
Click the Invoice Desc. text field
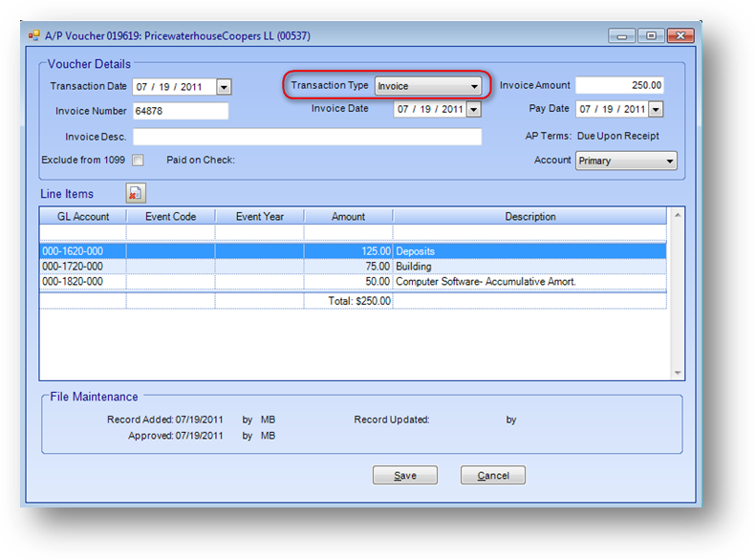[x=307, y=137]
